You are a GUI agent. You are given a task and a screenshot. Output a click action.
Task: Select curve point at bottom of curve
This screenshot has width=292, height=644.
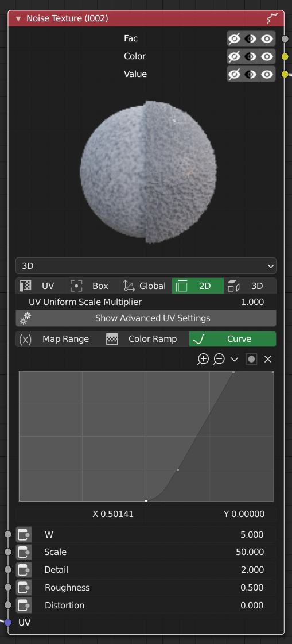[146, 500]
